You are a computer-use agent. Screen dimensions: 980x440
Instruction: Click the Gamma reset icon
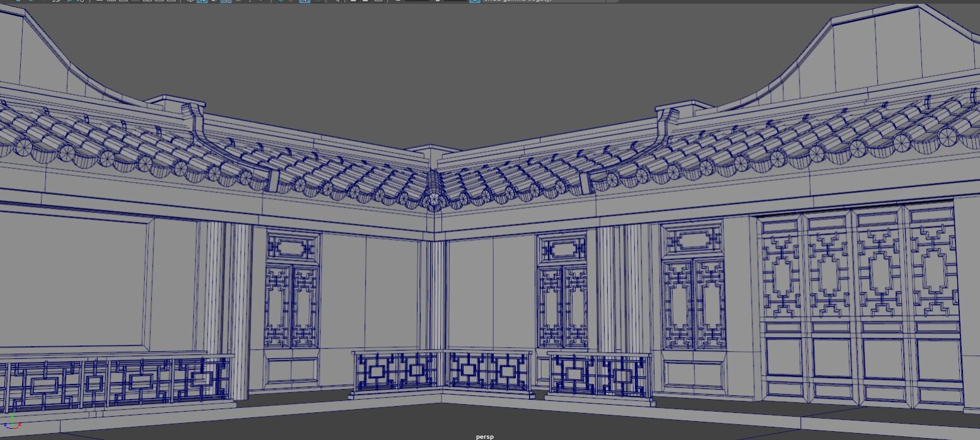coord(438,1)
